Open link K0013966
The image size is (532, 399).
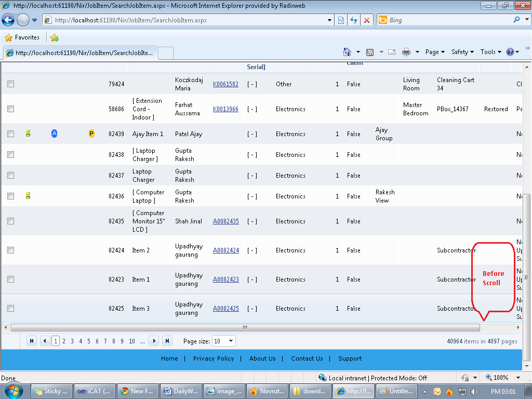point(225,109)
